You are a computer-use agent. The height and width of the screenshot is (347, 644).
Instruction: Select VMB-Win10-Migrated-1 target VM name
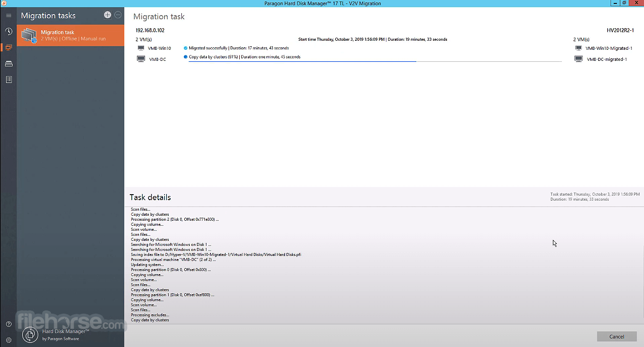609,48
